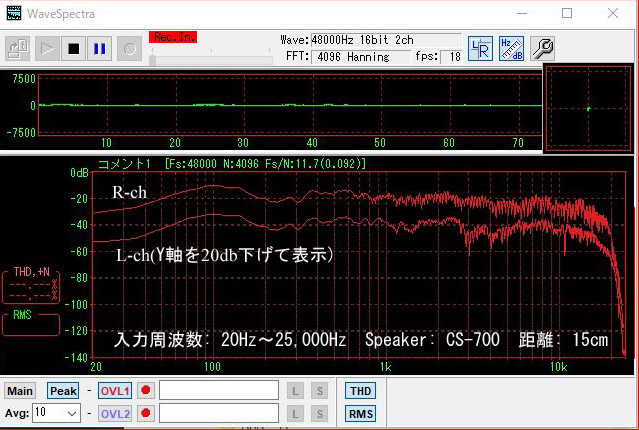Click the Lissajous display thumbnail panel
The height and width of the screenshot is (430, 639).
[588, 109]
